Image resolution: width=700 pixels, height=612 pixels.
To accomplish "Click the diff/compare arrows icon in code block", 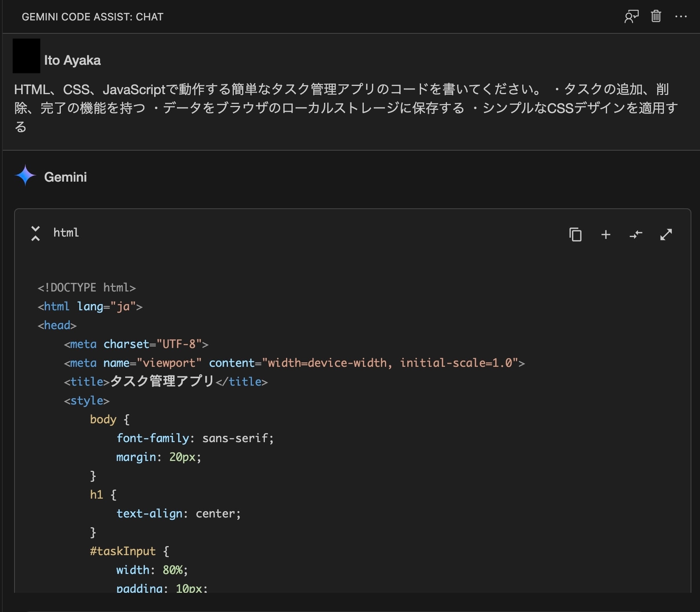I will point(636,235).
